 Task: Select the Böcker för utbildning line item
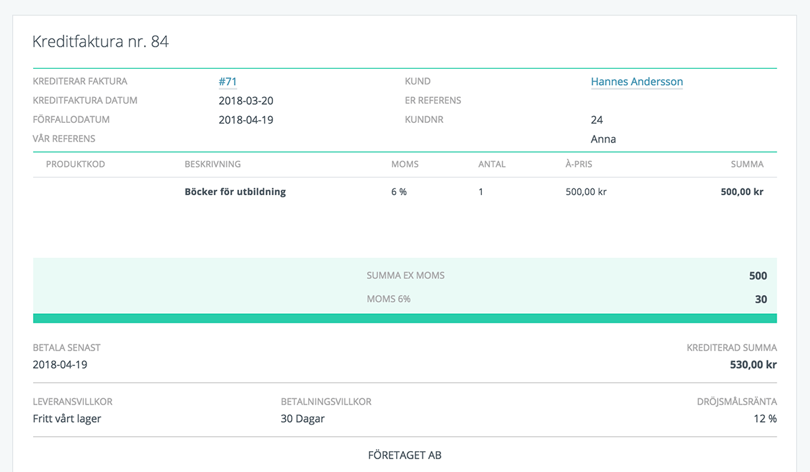pyautogui.click(x=235, y=192)
